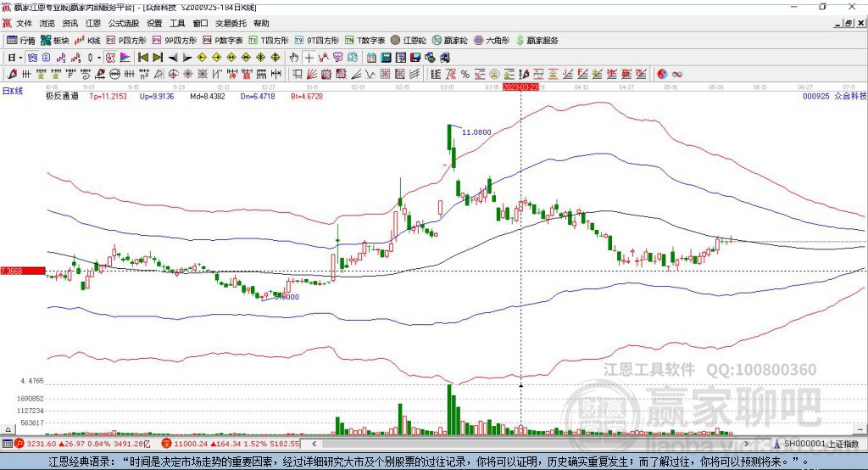868x470 pixels.
Task: Click the truck icon in toolbar
Action: (x=445, y=58)
